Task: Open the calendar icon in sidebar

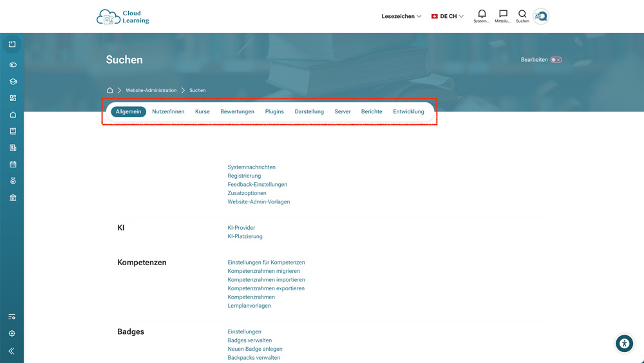Action: (13, 164)
